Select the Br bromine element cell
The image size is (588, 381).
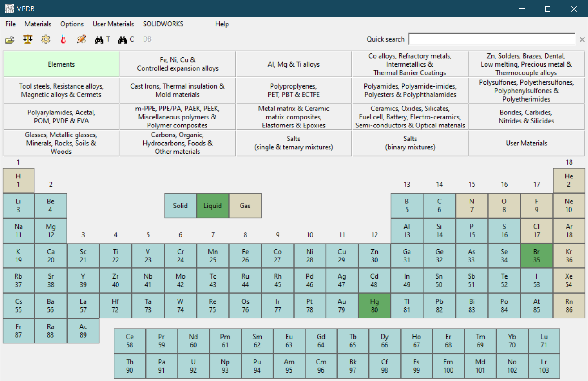point(537,256)
